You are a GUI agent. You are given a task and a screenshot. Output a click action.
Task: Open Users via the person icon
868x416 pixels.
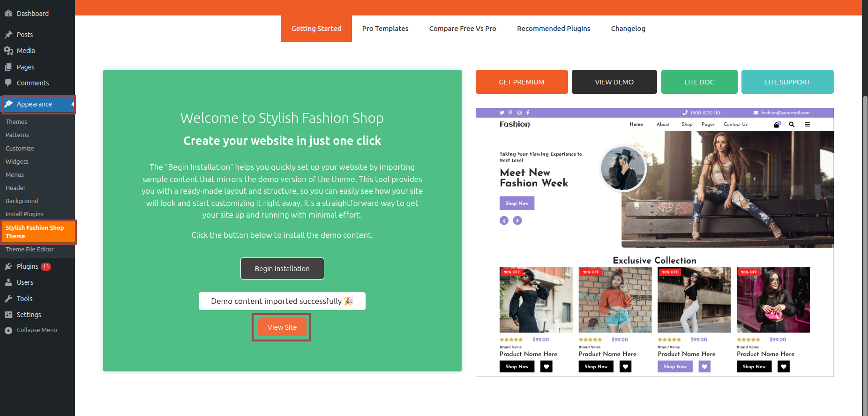(8, 282)
